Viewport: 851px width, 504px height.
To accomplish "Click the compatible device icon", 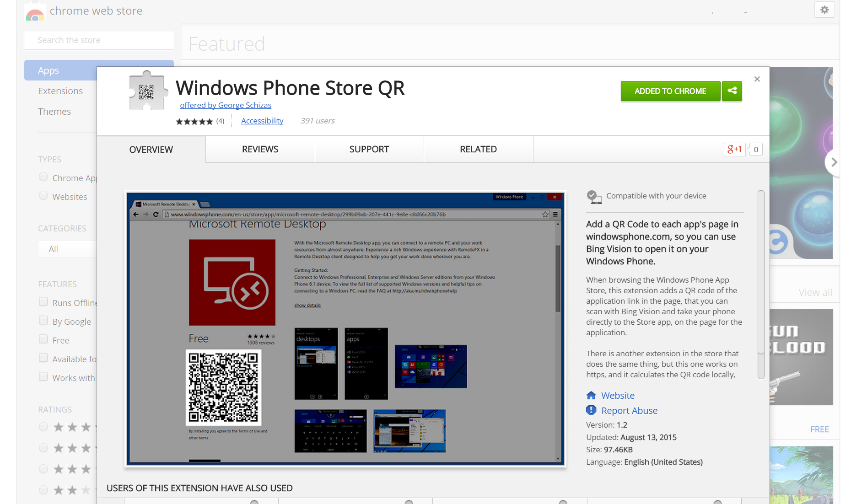I will tap(594, 197).
